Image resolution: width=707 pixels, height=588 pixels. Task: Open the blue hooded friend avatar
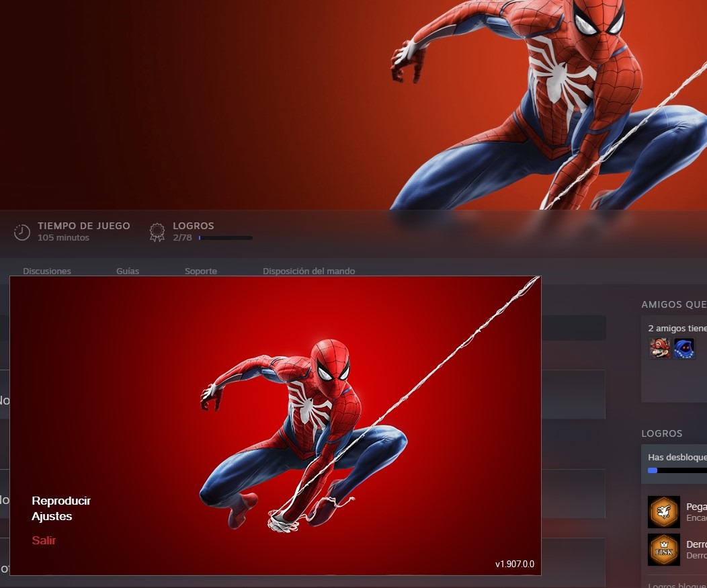683,348
